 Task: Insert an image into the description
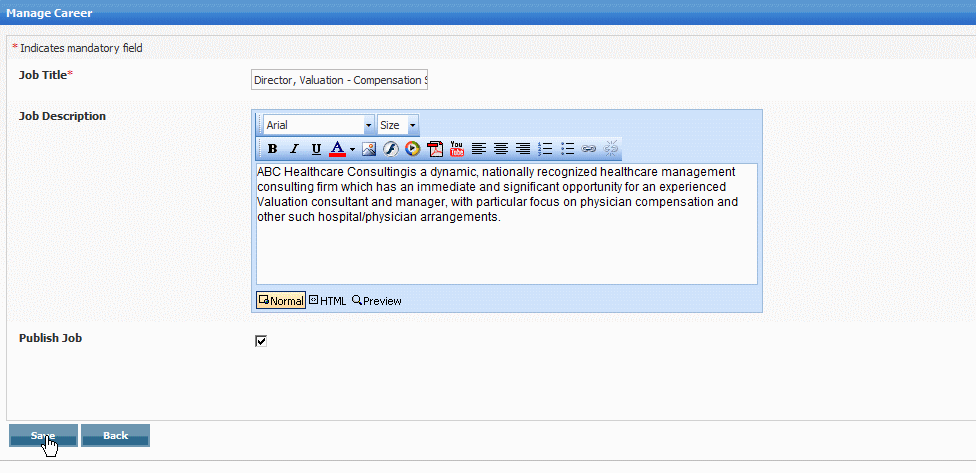pyautogui.click(x=368, y=149)
